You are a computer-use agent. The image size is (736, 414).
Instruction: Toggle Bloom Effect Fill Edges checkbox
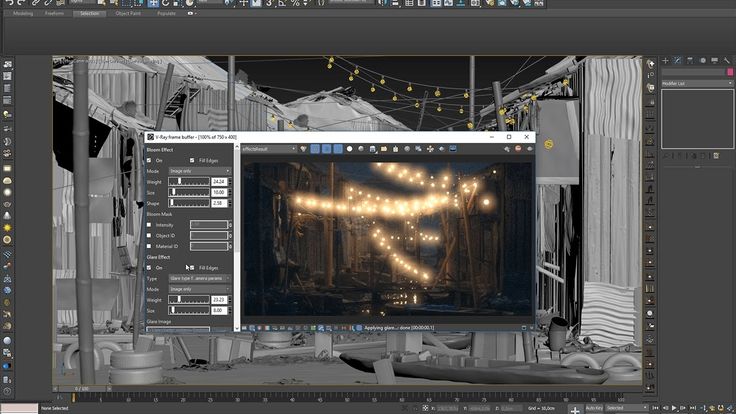pos(192,161)
